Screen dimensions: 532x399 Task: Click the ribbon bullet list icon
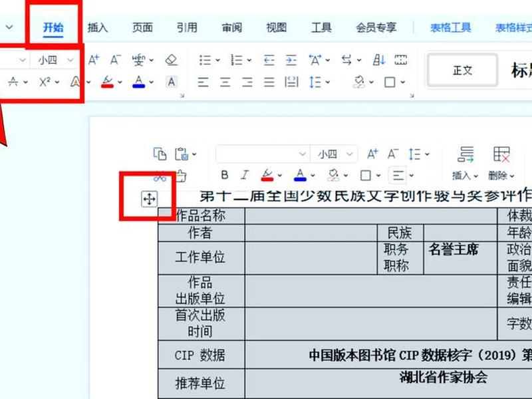click(x=205, y=60)
